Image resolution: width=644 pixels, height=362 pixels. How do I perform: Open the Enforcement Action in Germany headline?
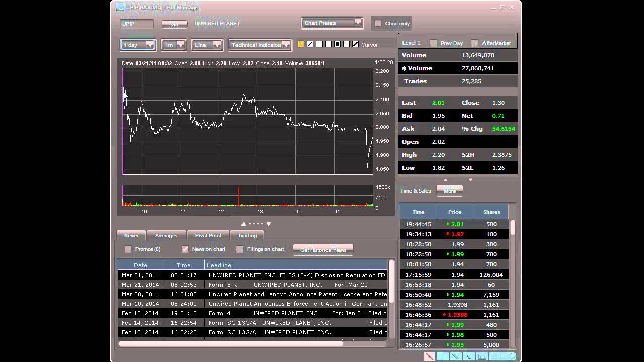point(298,304)
